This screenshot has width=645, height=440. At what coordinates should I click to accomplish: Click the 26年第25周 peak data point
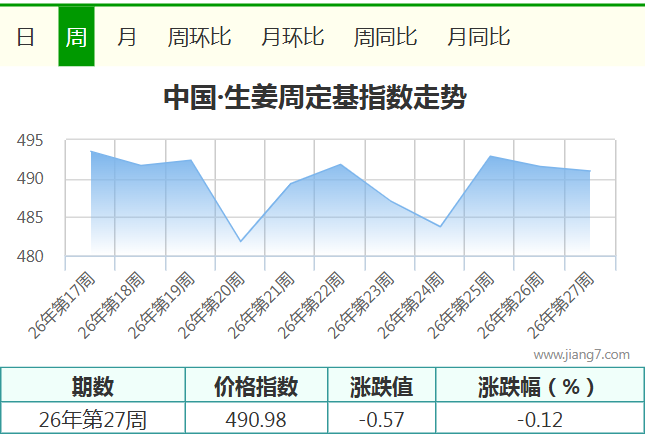490,156
